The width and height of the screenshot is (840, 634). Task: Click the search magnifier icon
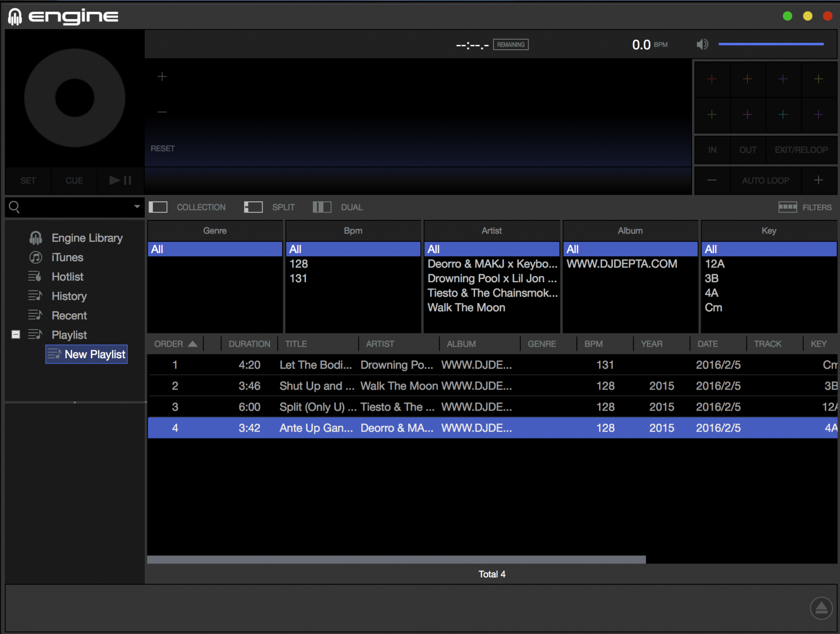click(15, 207)
